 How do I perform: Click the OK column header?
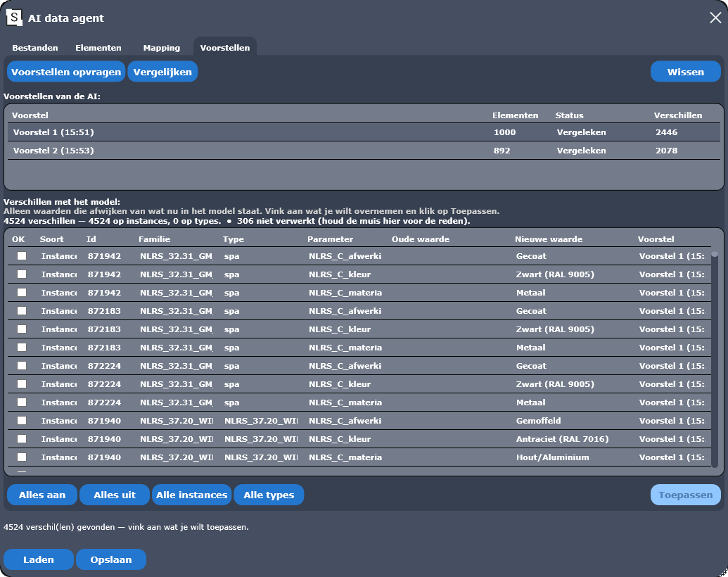(18, 239)
